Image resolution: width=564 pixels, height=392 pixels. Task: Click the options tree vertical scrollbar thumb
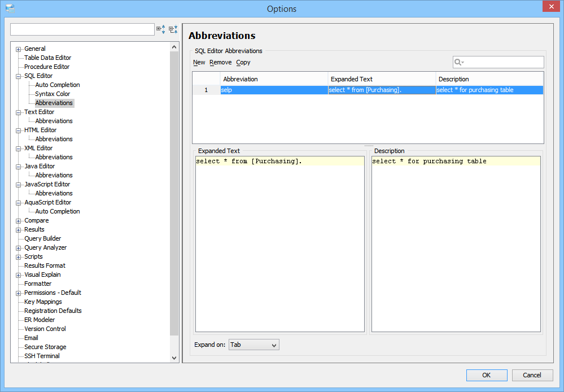click(174, 193)
